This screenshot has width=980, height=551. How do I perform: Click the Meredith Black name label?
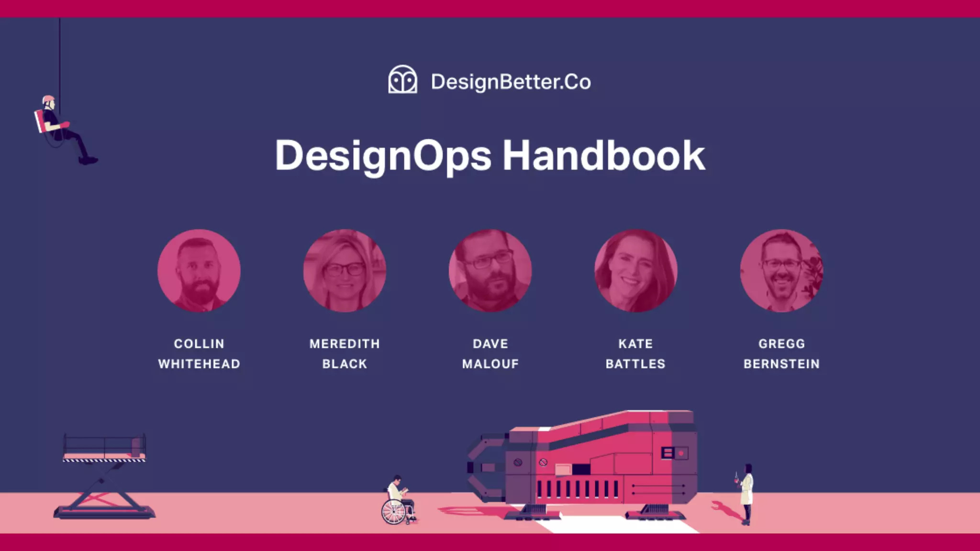(345, 353)
